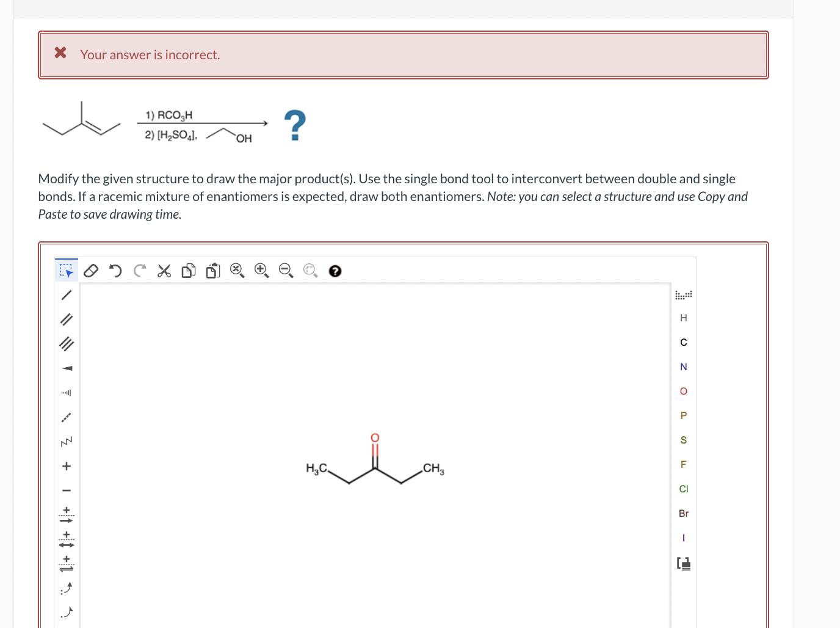Open the sketcher help
The width and height of the screenshot is (840, 628).
point(335,271)
